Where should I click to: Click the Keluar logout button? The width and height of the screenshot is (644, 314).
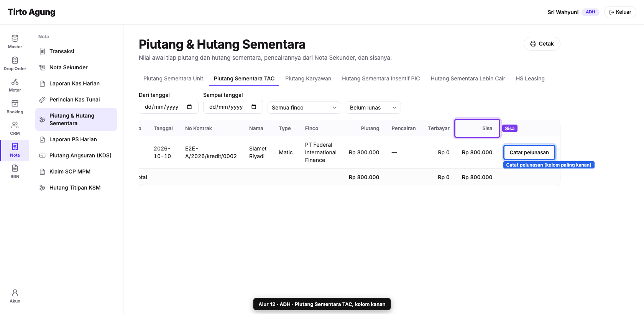tap(620, 12)
